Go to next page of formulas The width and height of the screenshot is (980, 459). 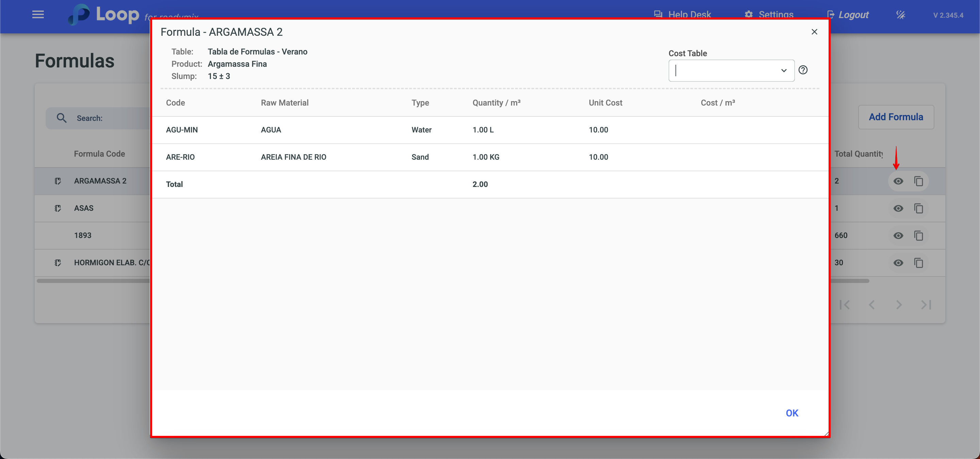(x=899, y=304)
